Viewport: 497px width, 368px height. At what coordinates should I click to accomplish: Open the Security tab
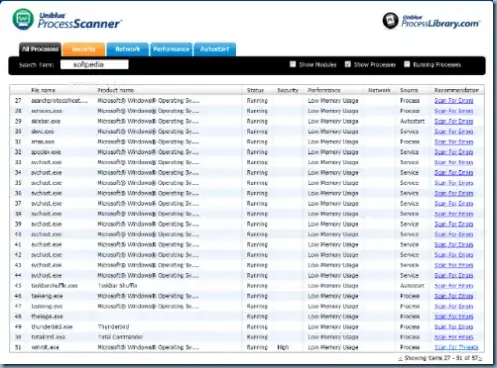click(84, 49)
